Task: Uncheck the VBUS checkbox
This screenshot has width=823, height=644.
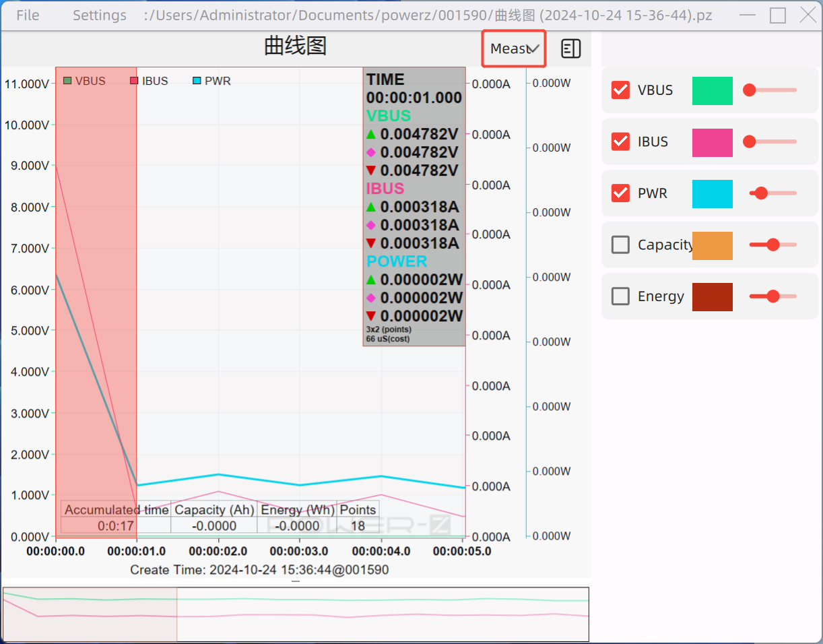Action: [x=620, y=90]
